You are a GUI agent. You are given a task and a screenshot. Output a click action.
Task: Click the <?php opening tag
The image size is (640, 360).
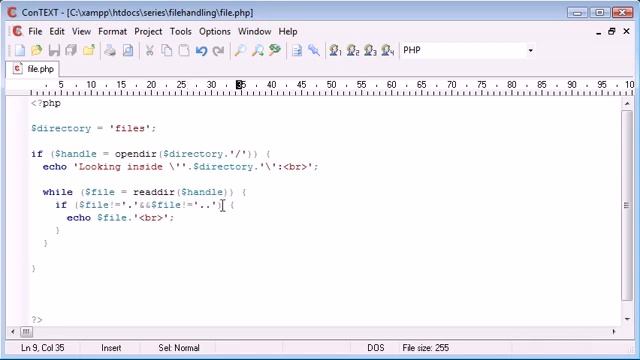(46, 103)
